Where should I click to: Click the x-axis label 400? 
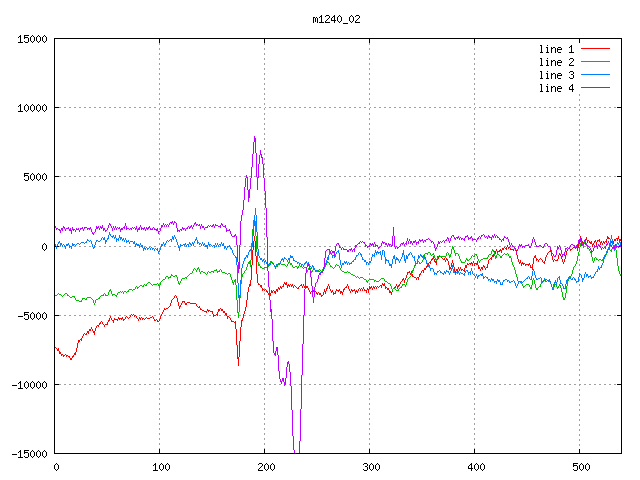(x=476, y=467)
